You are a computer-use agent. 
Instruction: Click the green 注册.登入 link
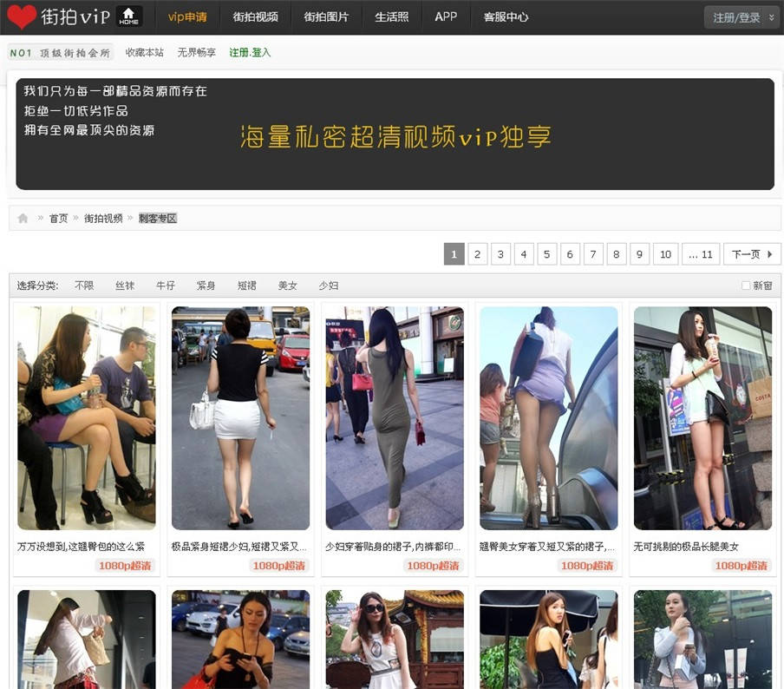click(x=250, y=53)
